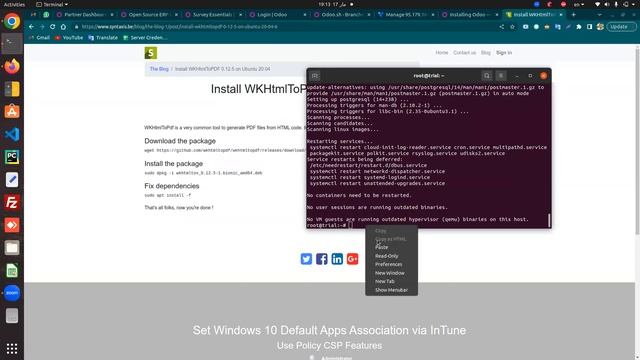Image resolution: width=640 pixels, height=360 pixels.
Task: Open the text editor dock icon
Action: (12, 180)
